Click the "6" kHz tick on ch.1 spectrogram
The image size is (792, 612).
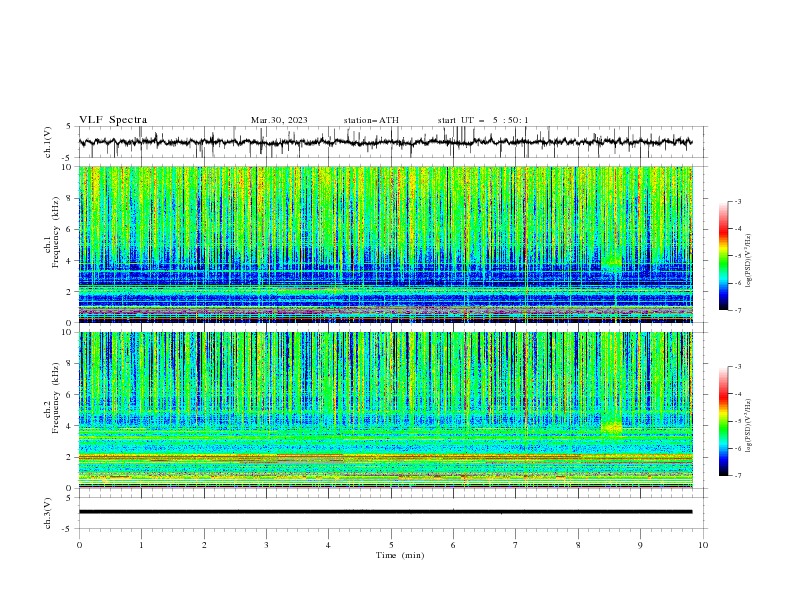click(x=70, y=230)
